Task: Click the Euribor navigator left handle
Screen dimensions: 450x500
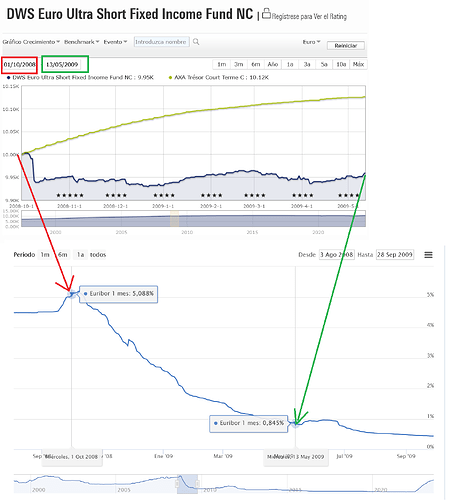Action: 178,484
